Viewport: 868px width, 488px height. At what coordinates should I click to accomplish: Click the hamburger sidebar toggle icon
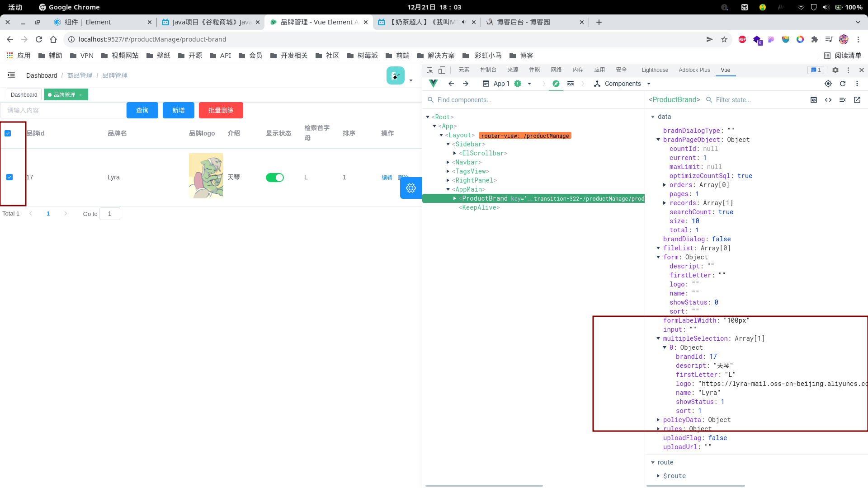click(11, 75)
